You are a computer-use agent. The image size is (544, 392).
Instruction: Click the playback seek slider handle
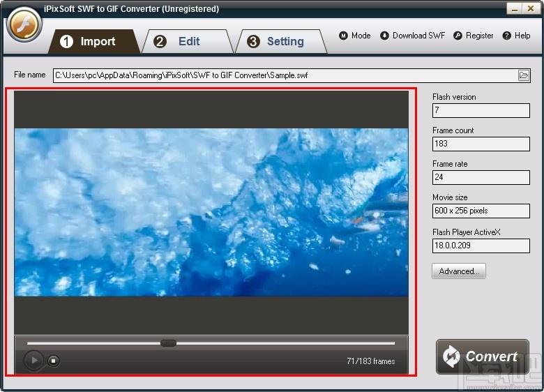[x=168, y=343]
